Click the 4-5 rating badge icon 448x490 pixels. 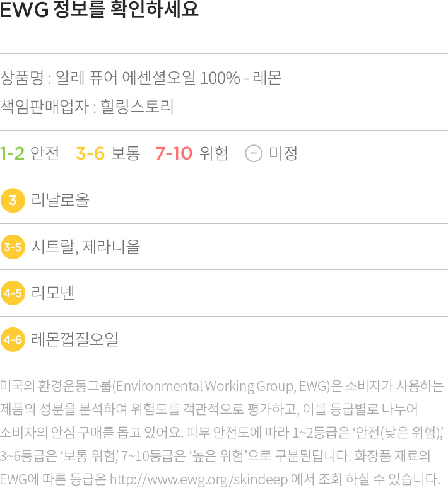coord(13,293)
